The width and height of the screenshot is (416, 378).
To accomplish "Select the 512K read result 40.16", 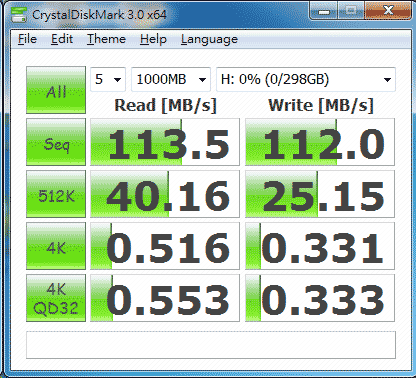I will [x=165, y=194].
